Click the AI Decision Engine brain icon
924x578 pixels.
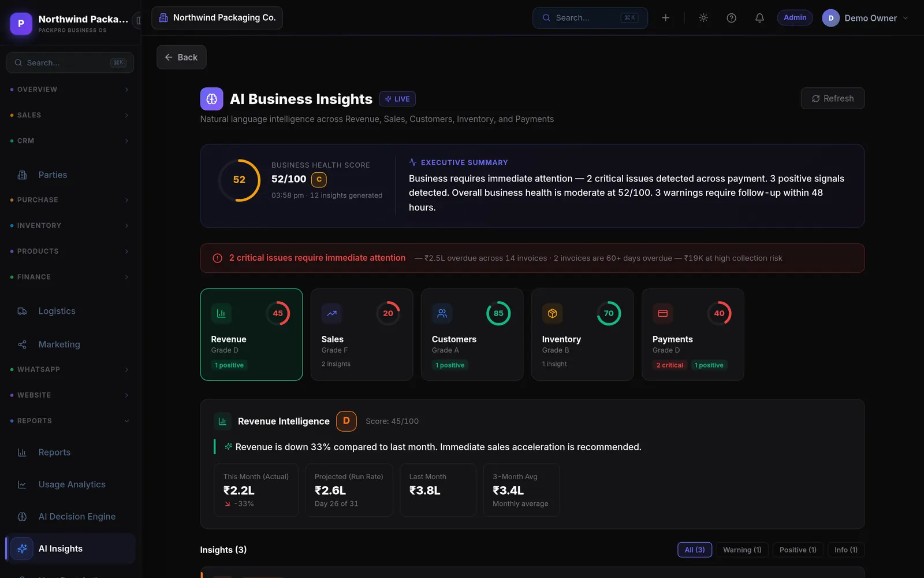(22, 517)
